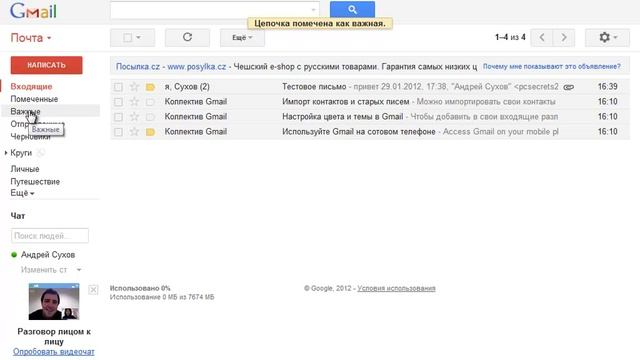Open 'Используйте Gmail на сотовом телефоне' message subject
Viewport: 640px width, 360px height.
pos(359,132)
